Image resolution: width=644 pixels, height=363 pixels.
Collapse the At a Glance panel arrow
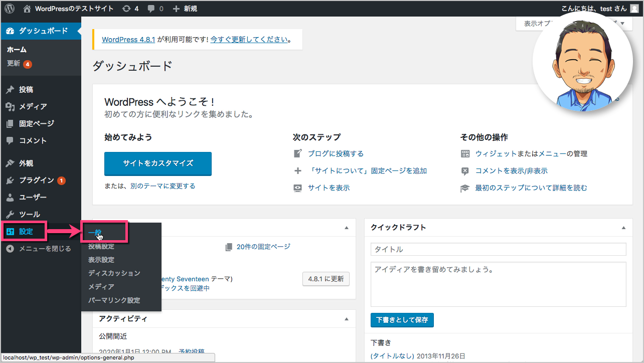(346, 228)
